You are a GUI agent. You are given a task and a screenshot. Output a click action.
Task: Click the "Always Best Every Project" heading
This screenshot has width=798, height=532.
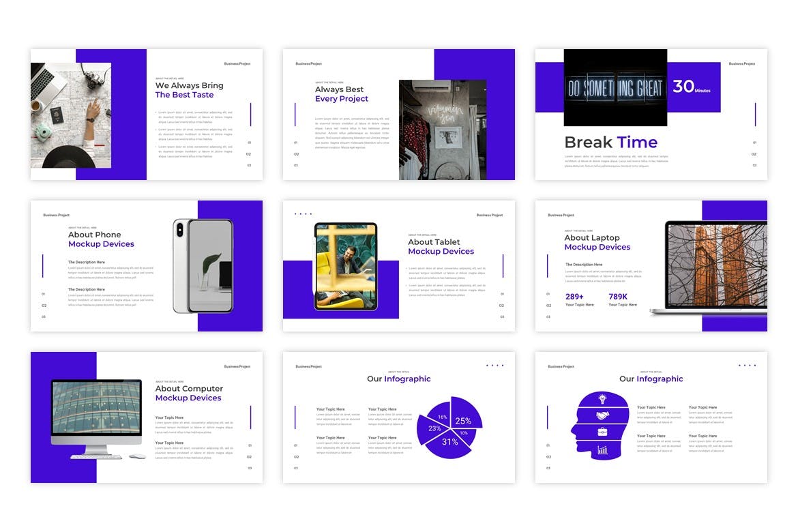click(x=341, y=94)
